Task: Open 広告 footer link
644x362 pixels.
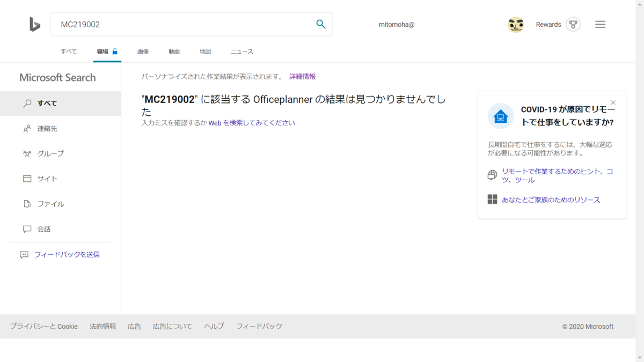Action: click(134, 326)
